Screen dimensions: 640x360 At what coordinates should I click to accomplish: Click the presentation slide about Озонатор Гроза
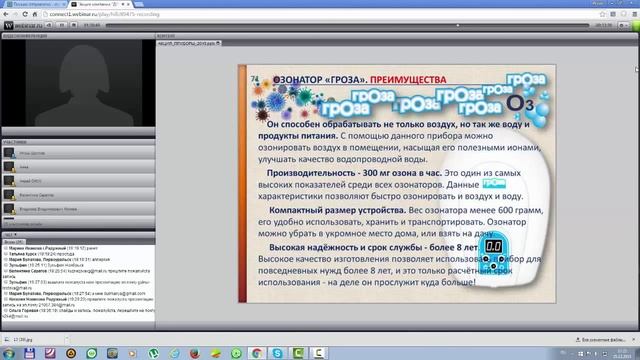pyautogui.click(x=397, y=184)
